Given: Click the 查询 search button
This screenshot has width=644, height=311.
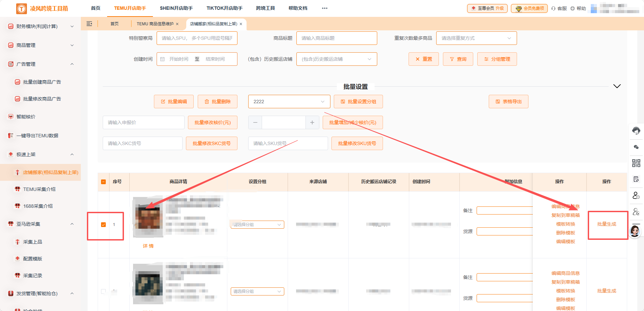Looking at the screenshot, I should tap(458, 59).
